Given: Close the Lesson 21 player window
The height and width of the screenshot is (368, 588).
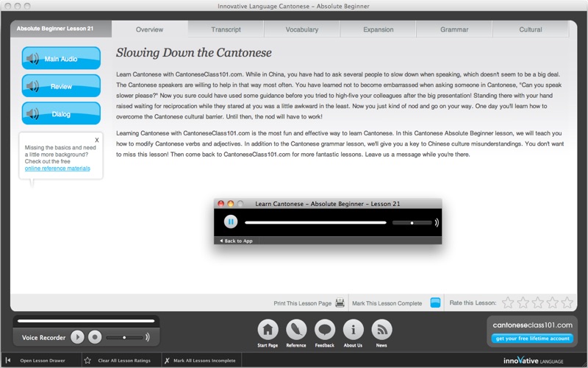Looking at the screenshot, I should (221, 204).
